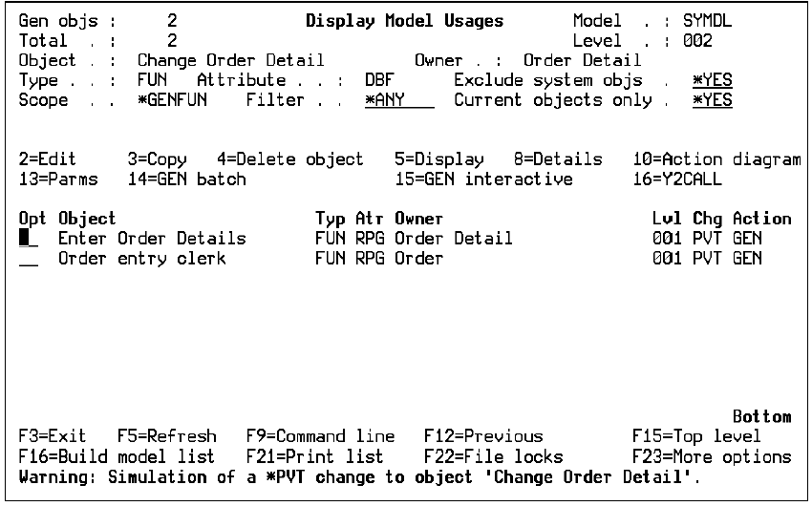Show F22=File locks
The width and height of the screenshot is (812, 506).
pyautogui.click(x=493, y=456)
